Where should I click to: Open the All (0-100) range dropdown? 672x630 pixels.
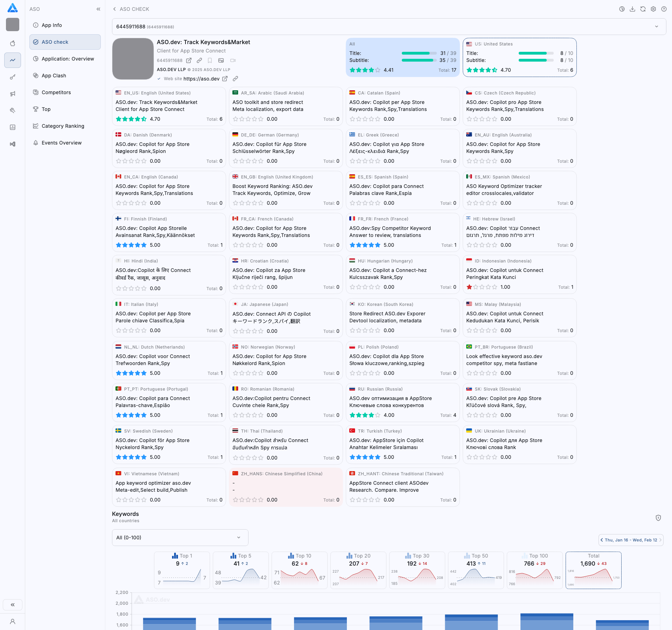(x=180, y=538)
